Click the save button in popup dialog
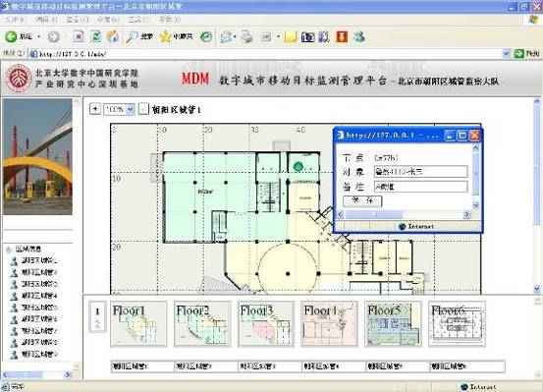This screenshot has height=392, width=543. coord(362,200)
